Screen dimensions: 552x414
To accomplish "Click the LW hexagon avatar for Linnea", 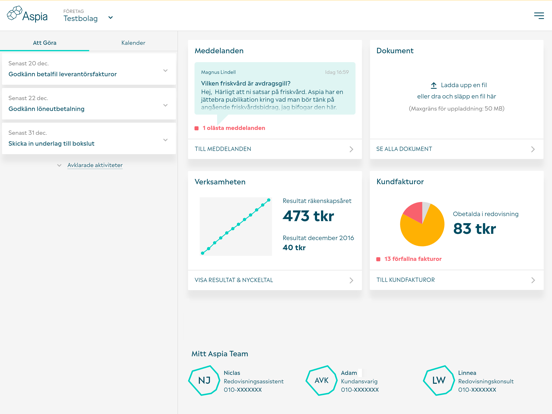I will [439, 381].
